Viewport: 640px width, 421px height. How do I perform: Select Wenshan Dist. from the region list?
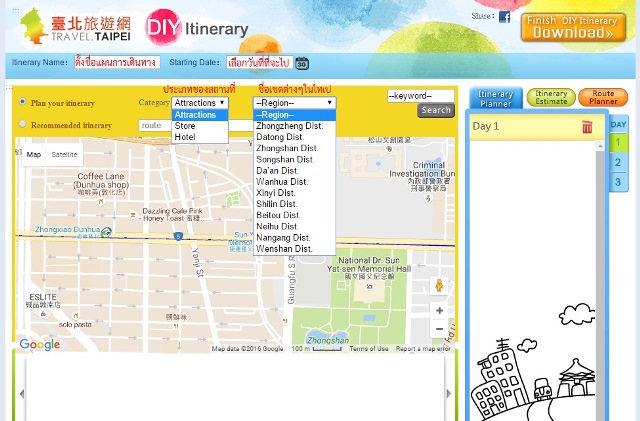(294, 249)
